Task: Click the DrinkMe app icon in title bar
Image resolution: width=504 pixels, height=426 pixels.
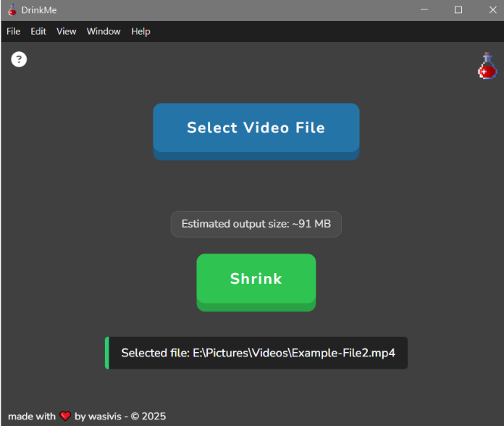Action: (11, 10)
